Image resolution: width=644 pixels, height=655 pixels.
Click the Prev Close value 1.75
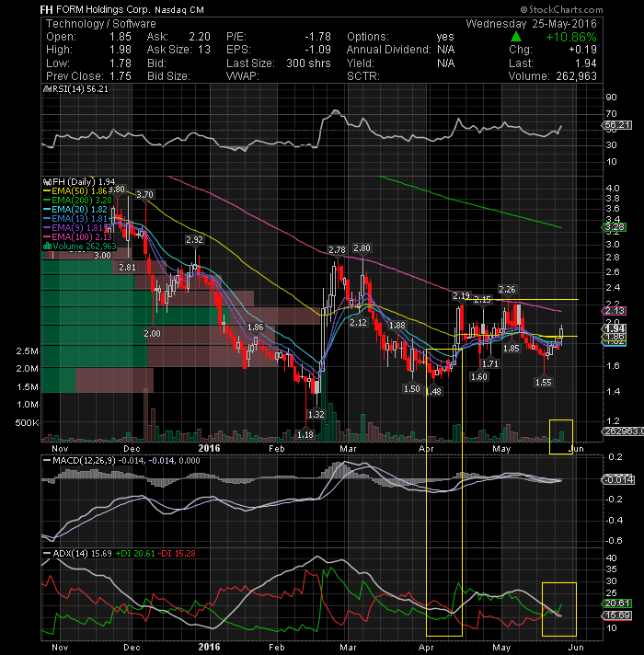[x=121, y=76]
